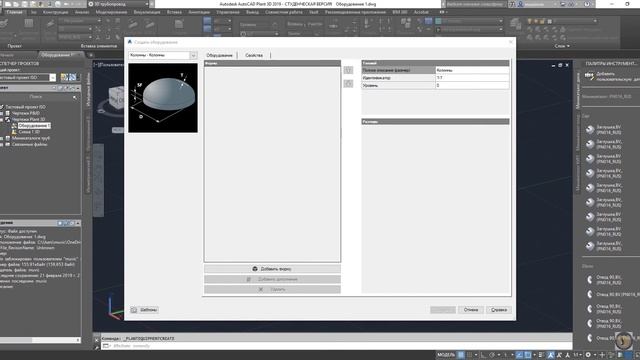
Task: Open the Главная ribbon tab
Action: [x=15, y=12]
